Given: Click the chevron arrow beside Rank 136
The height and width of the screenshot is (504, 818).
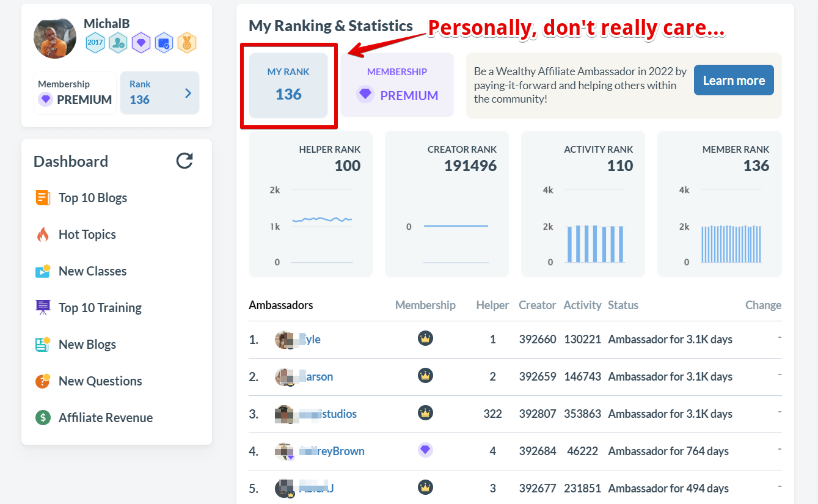Looking at the screenshot, I should [x=188, y=93].
